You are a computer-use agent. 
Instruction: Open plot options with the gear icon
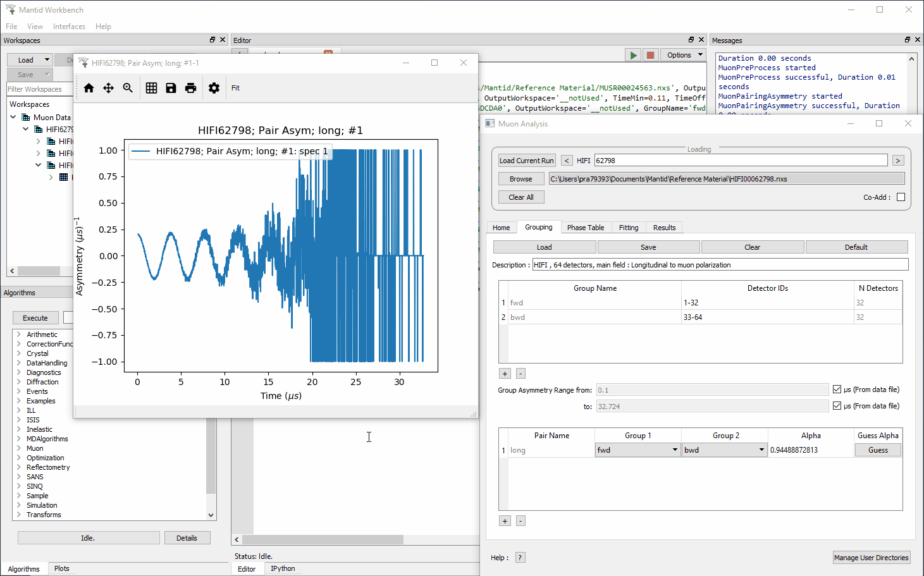tap(214, 88)
